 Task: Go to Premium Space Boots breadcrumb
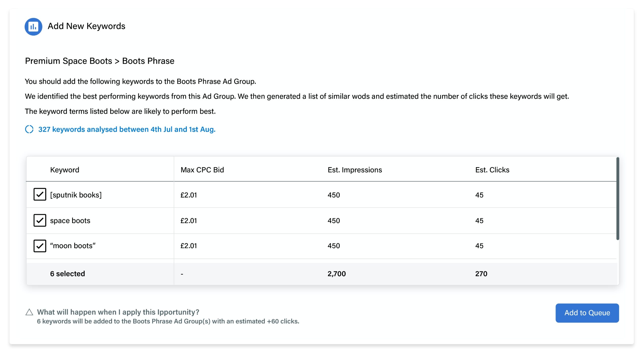[x=68, y=61]
